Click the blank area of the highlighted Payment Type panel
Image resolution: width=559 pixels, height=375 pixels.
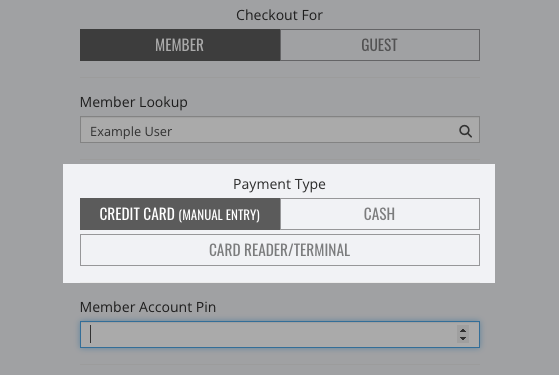[279, 274]
